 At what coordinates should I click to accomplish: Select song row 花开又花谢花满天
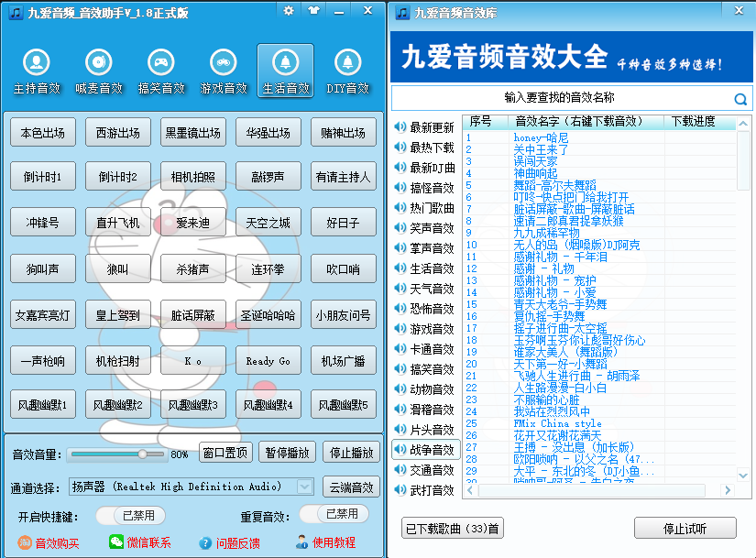pos(599,435)
